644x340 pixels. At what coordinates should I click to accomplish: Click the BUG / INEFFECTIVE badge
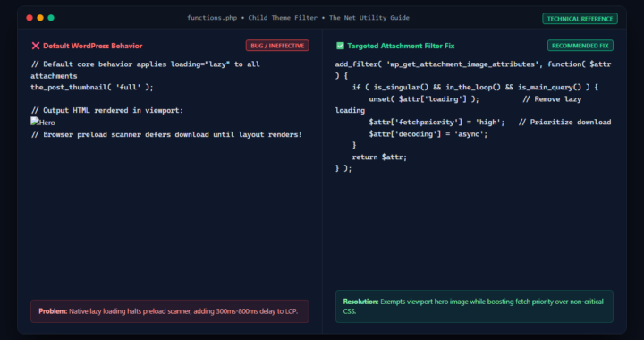(x=277, y=46)
